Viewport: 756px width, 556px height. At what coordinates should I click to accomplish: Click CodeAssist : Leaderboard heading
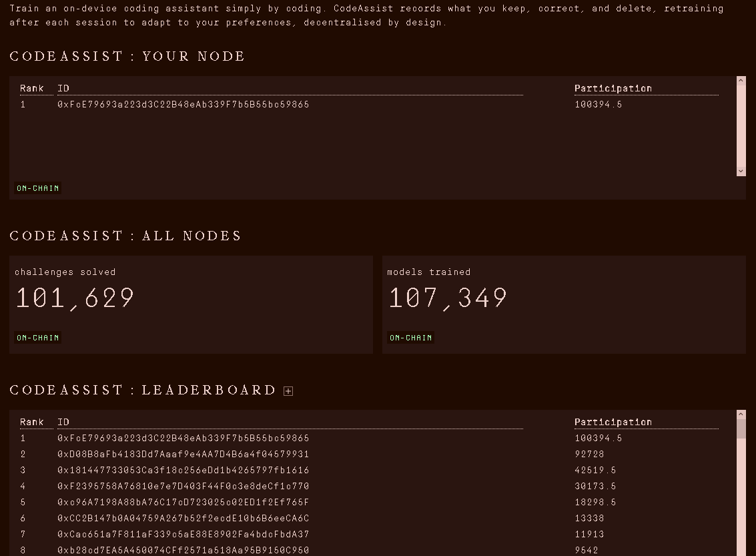[143, 390]
